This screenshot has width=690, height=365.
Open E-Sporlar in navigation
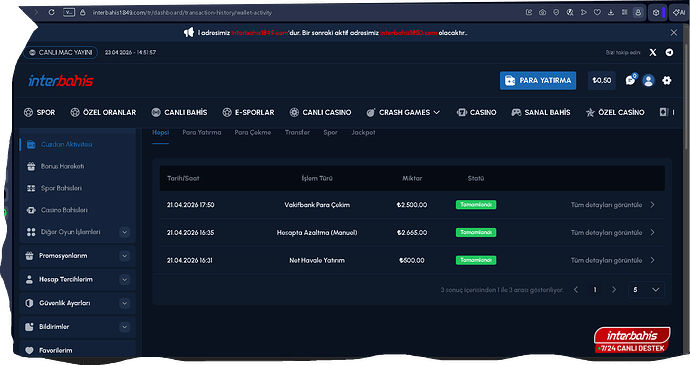[x=248, y=112]
